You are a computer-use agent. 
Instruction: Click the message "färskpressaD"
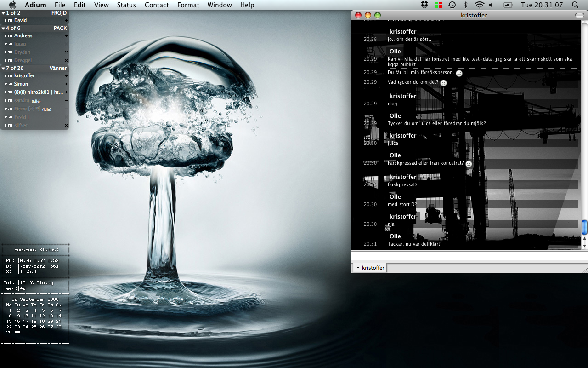pyautogui.click(x=402, y=185)
